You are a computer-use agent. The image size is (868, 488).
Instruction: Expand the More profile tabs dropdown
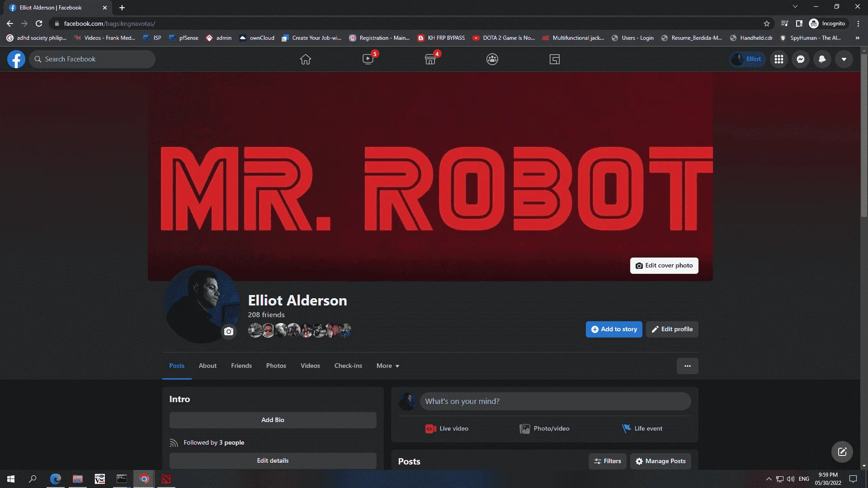coord(388,366)
